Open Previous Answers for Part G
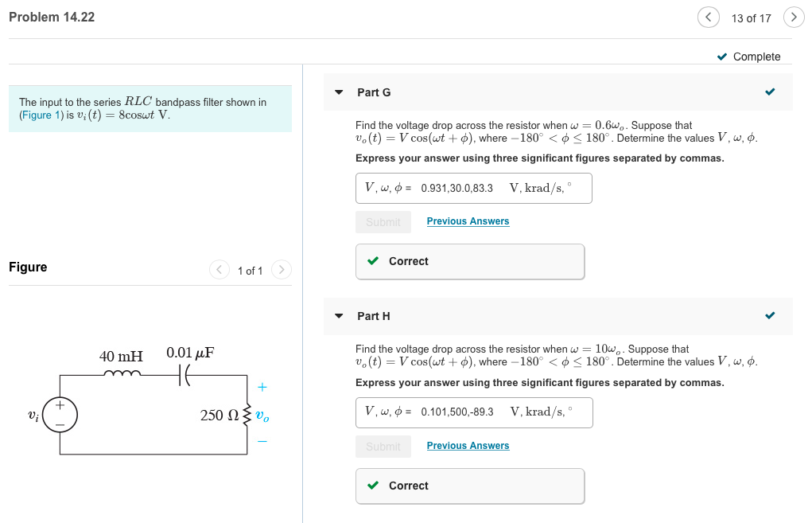The height and width of the screenshot is (523, 812). click(x=468, y=221)
